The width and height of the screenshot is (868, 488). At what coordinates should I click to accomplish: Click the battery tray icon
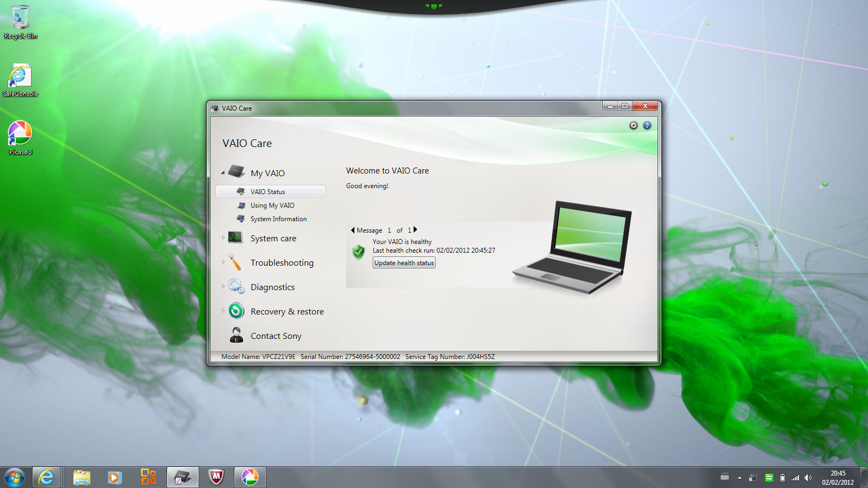pos(782,478)
